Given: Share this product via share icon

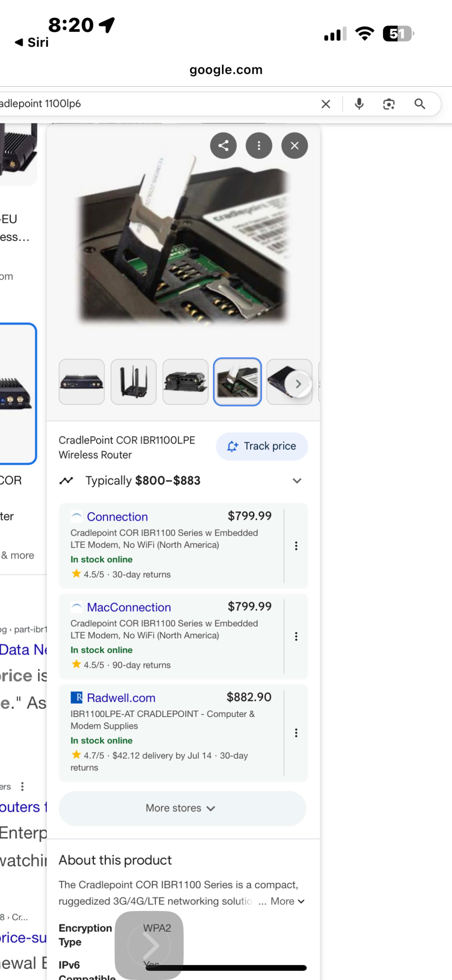Looking at the screenshot, I should pos(223,145).
